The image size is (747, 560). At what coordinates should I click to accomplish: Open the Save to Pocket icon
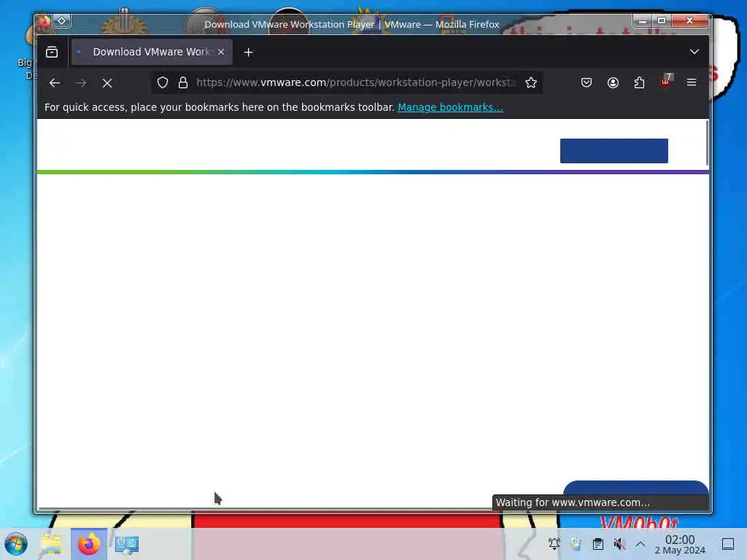(587, 83)
